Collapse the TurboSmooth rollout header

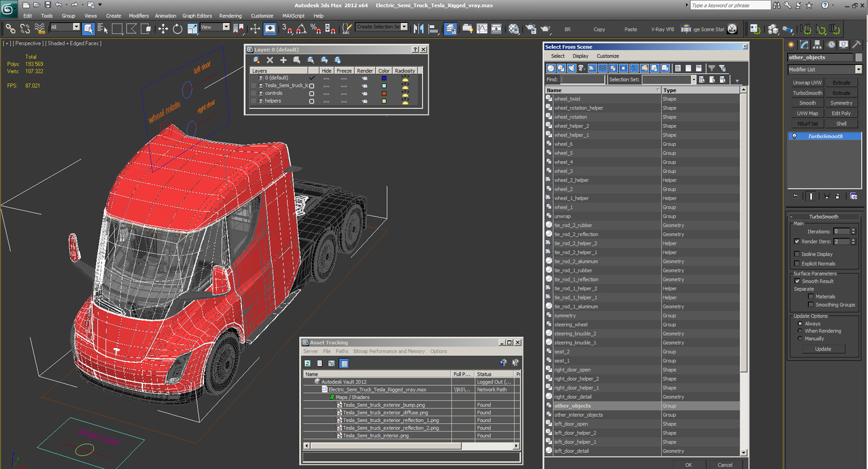(824, 216)
